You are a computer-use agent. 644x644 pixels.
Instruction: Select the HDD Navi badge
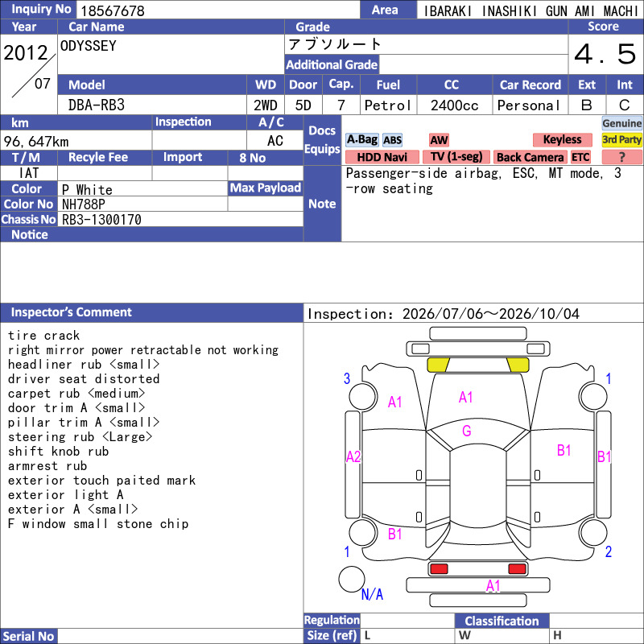pos(382,157)
